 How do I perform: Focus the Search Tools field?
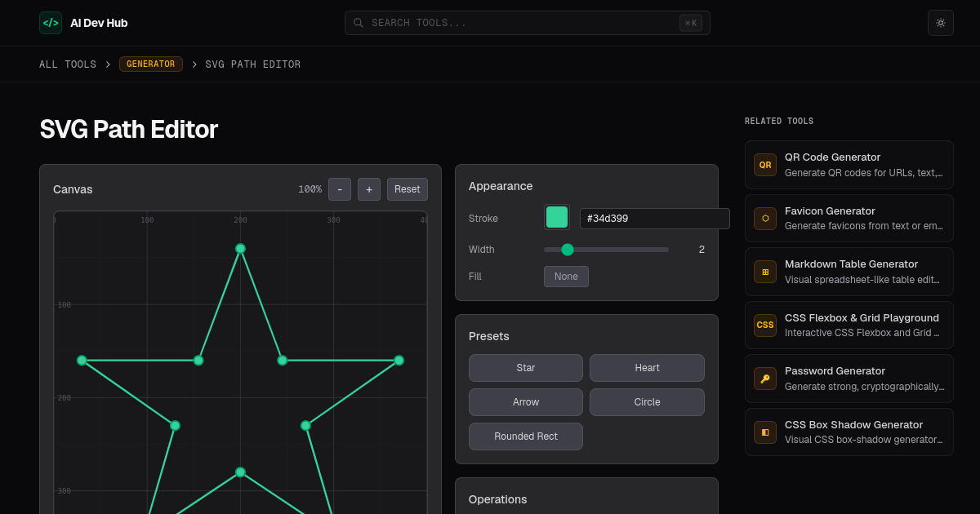pos(527,23)
